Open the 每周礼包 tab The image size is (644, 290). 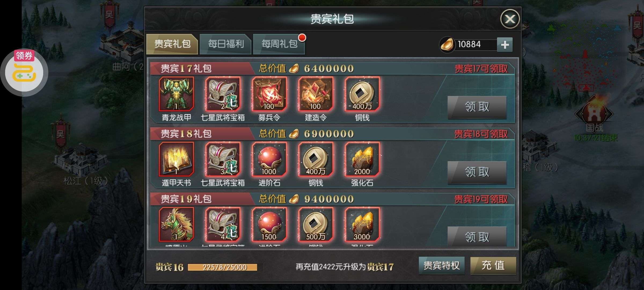(x=279, y=44)
